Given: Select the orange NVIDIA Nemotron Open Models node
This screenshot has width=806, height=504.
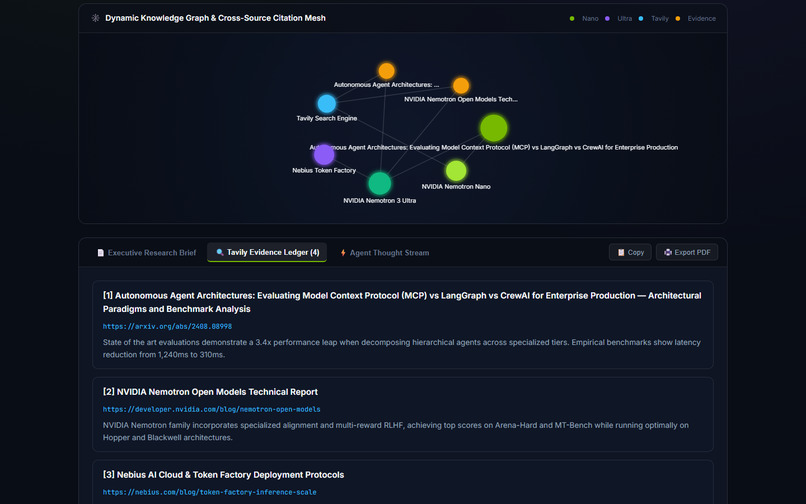Looking at the screenshot, I should (x=461, y=85).
